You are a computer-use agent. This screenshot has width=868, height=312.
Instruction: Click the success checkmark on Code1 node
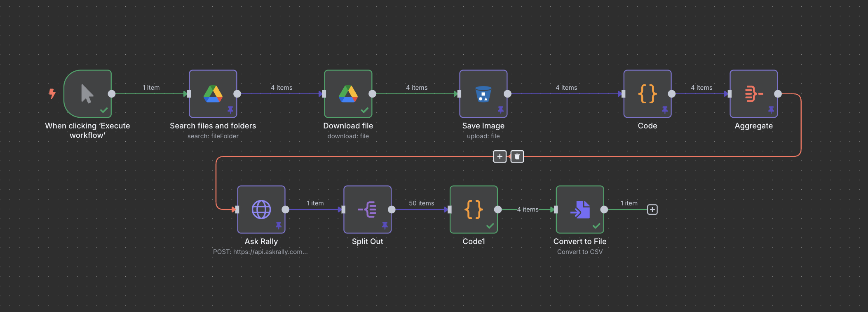tap(490, 226)
